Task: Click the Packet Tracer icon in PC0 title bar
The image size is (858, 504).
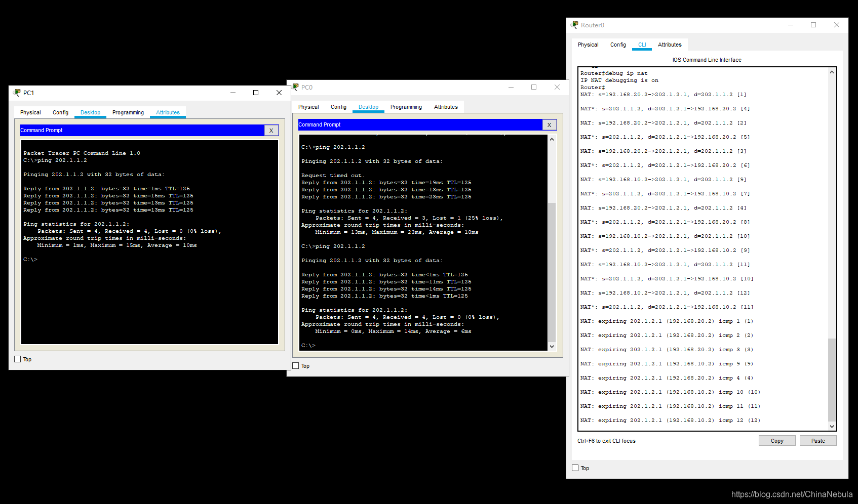Action: pos(295,87)
